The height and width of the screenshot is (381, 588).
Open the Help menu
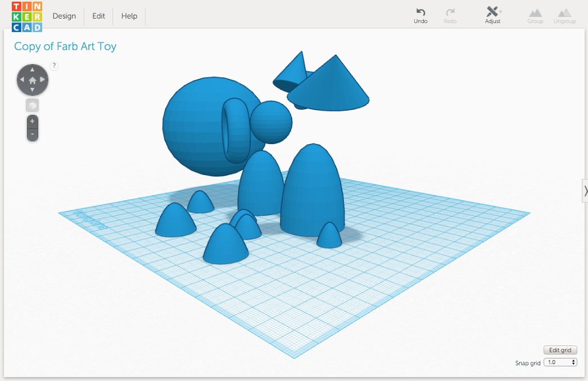(x=129, y=16)
